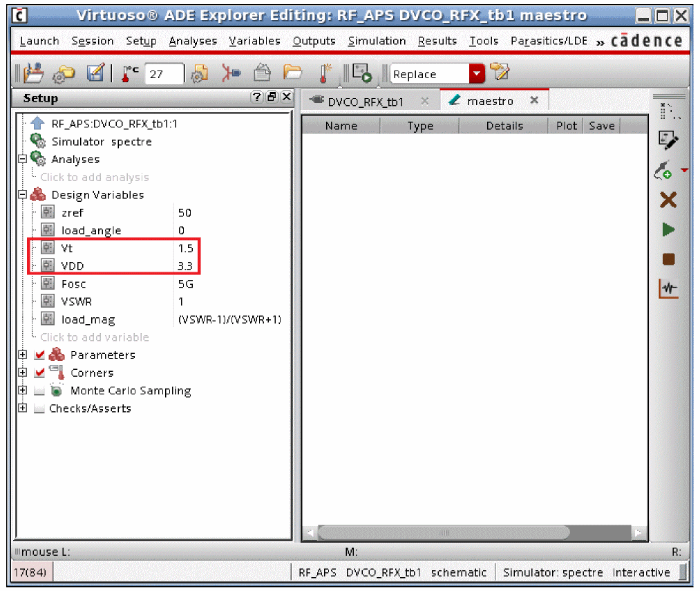
Task: Expand the Corners tree node
Action: click(22, 372)
